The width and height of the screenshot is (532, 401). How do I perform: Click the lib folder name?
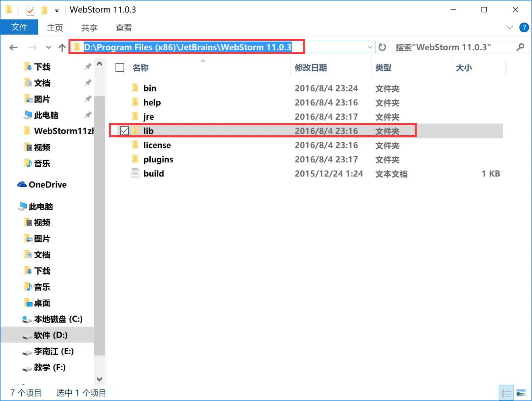pos(148,131)
